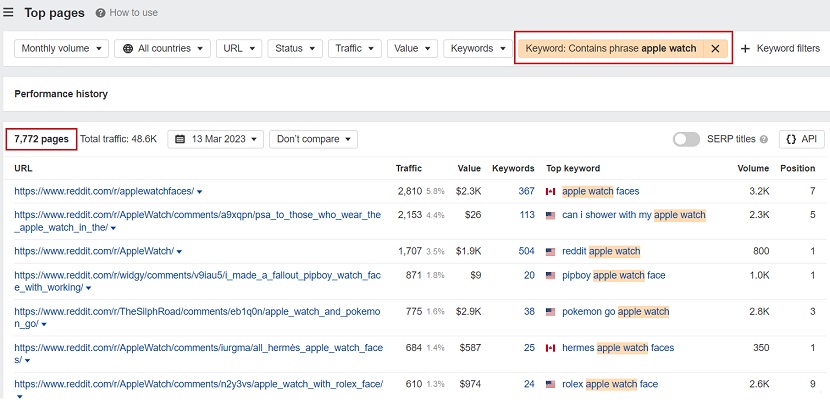The image size is (830, 400).
Task: Select the $2.9K value cell
Action: (468, 312)
